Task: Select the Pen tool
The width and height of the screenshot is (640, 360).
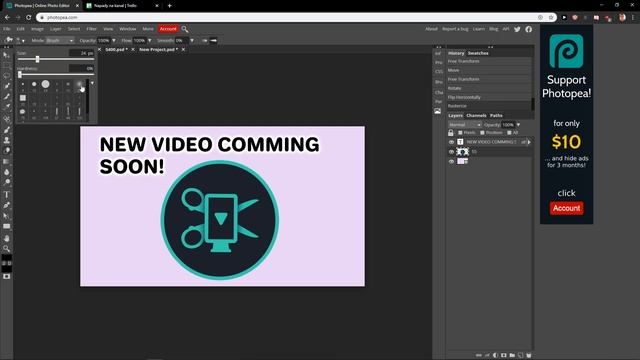Action: (x=7, y=205)
